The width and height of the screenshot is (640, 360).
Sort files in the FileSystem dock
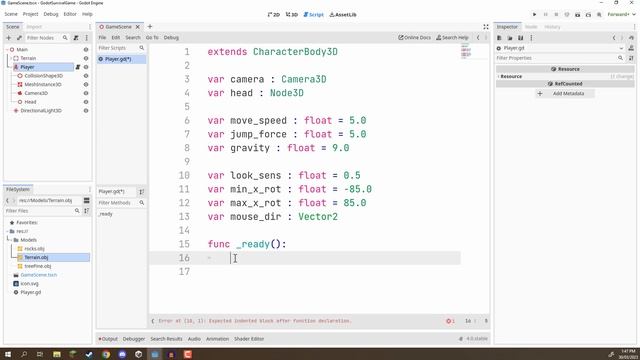click(x=87, y=211)
